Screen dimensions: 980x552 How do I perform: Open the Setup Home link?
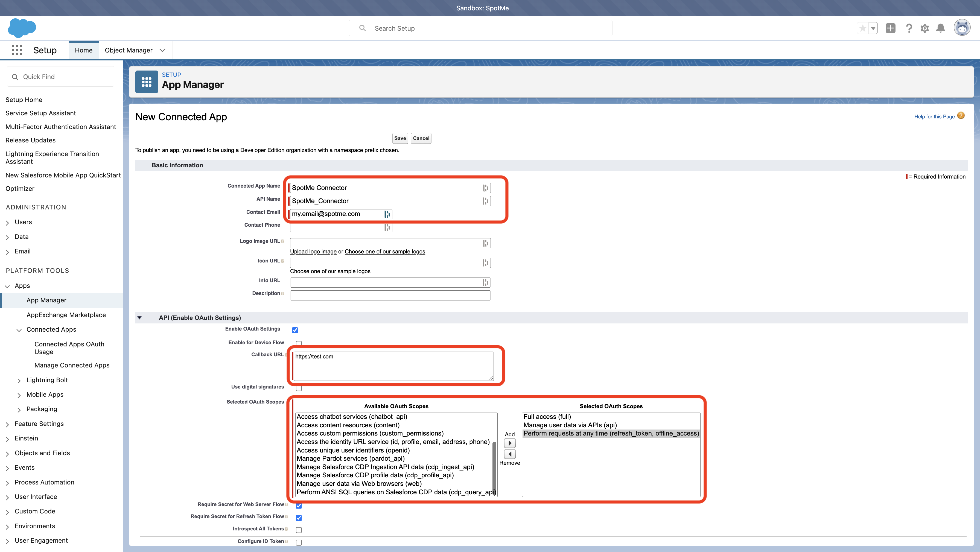[x=24, y=100]
